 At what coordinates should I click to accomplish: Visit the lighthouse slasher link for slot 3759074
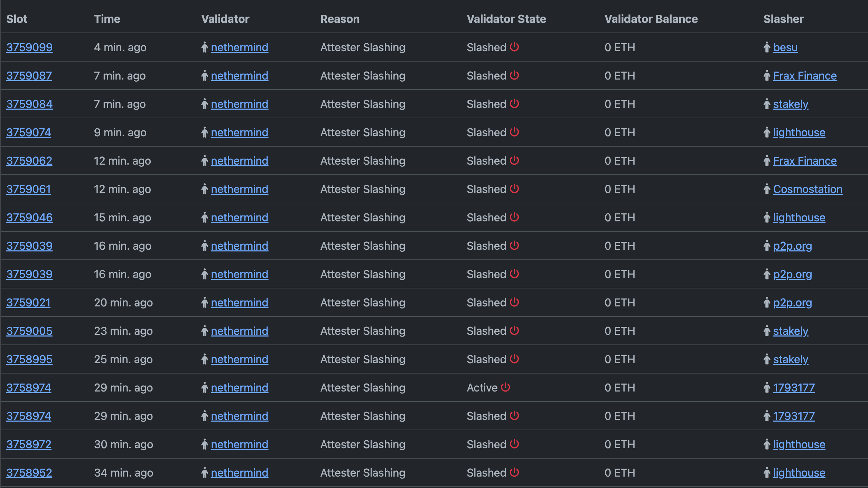(x=799, y=132)
